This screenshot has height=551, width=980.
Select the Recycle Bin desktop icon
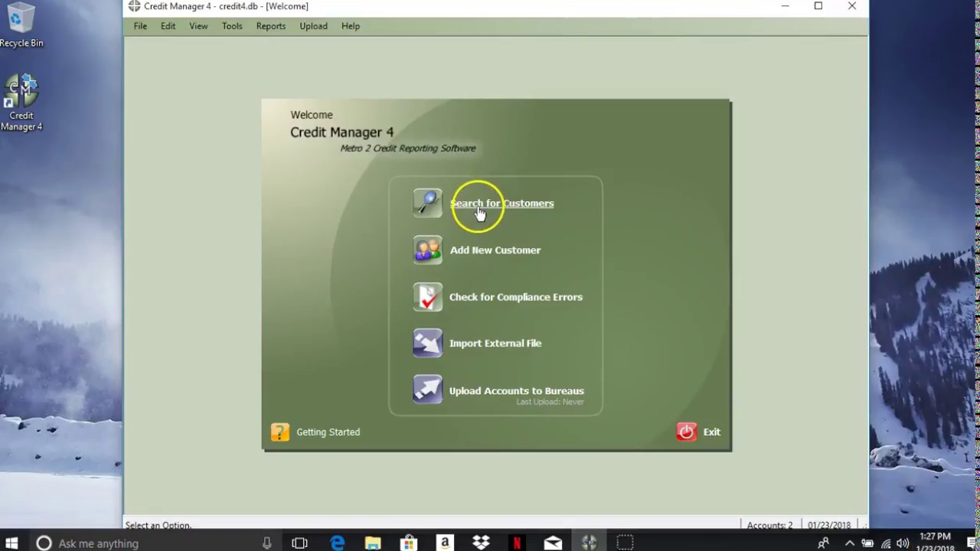pyautogui.click(x=21, y=25)
